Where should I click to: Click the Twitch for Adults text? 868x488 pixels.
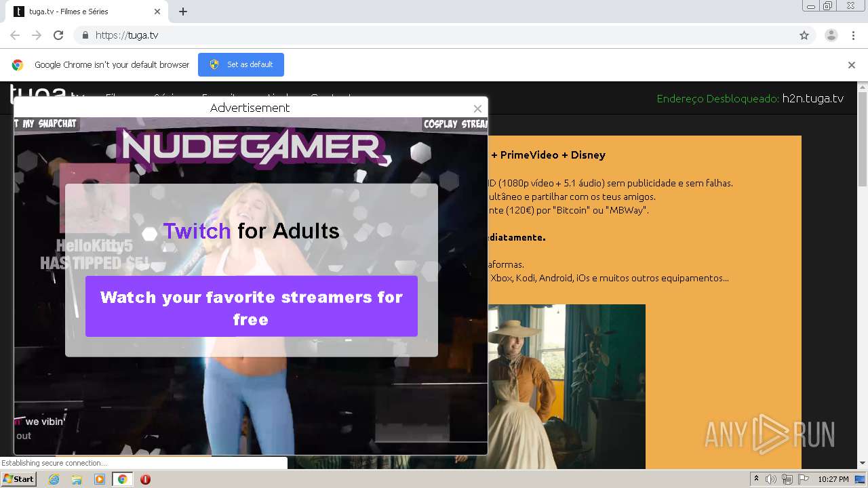(251, 231)
